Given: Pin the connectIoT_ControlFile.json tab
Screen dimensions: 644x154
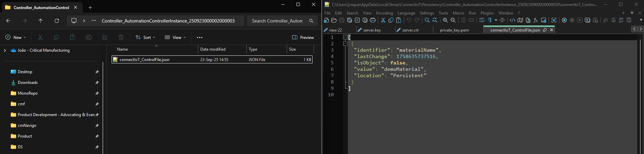Looking at the screenshot, I should click(x=545, y=30).
